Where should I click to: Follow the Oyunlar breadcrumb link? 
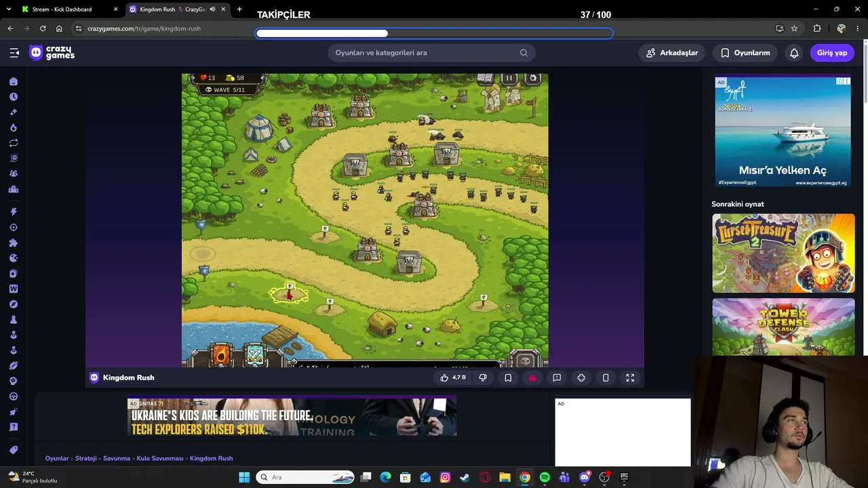(57, 458)
